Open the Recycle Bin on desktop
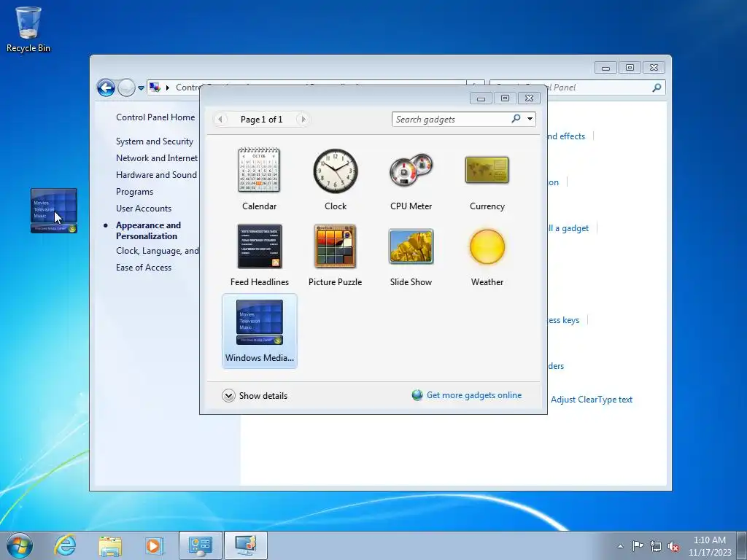747x560 pixels. pos(28,29)
